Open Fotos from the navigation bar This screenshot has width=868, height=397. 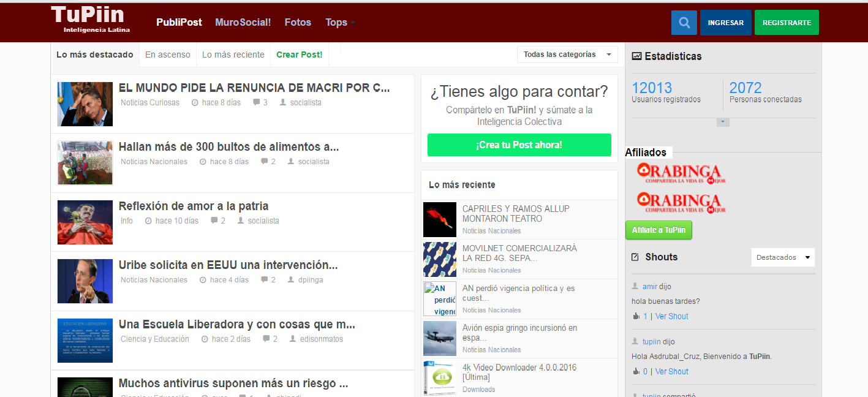298,23
